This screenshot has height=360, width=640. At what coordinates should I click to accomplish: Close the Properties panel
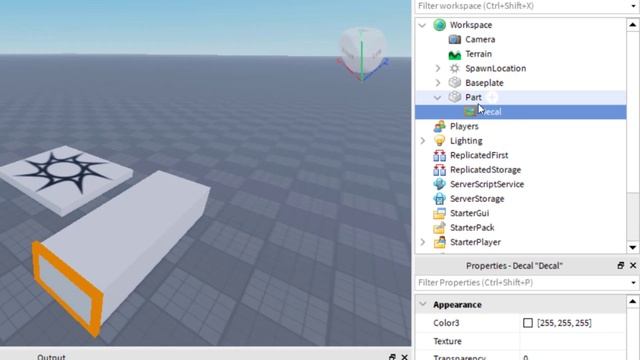(x=633, y=266)
